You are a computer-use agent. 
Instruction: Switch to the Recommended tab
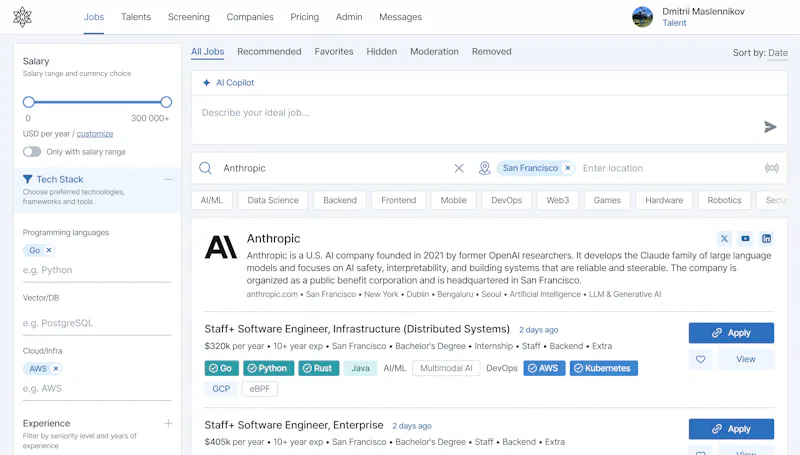coord(269,52)
